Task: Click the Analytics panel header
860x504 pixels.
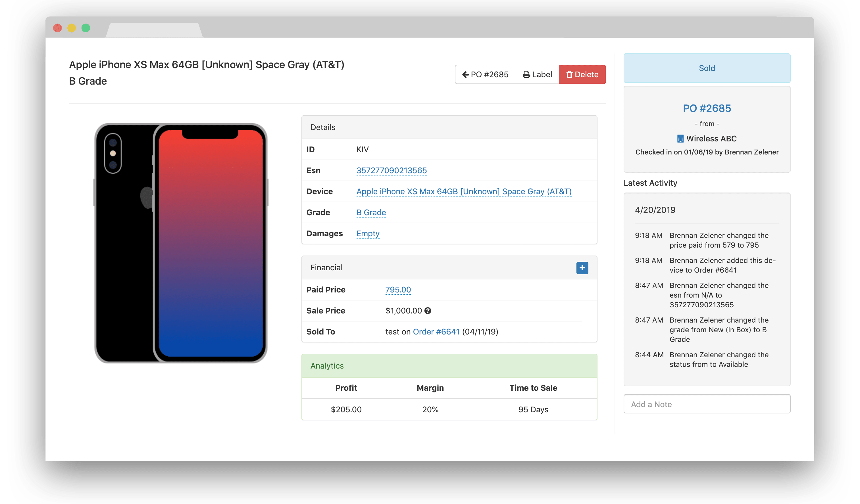Action: click(449, 366)
